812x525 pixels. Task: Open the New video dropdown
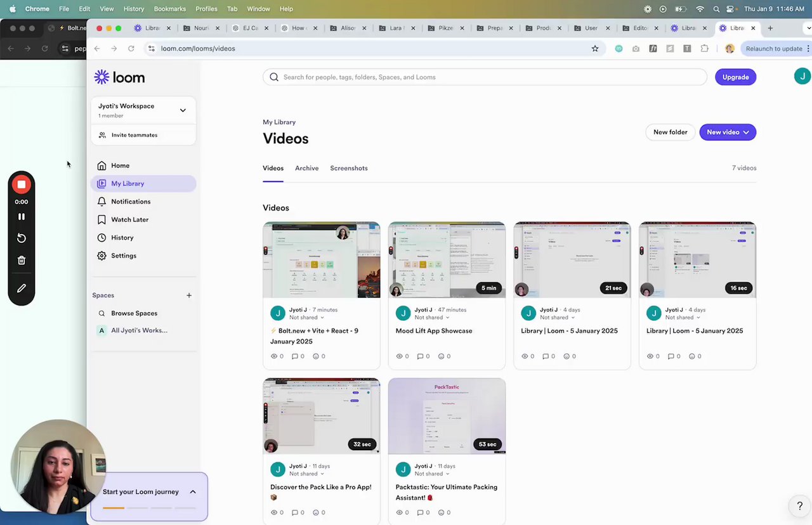click(x=728, y=133)
